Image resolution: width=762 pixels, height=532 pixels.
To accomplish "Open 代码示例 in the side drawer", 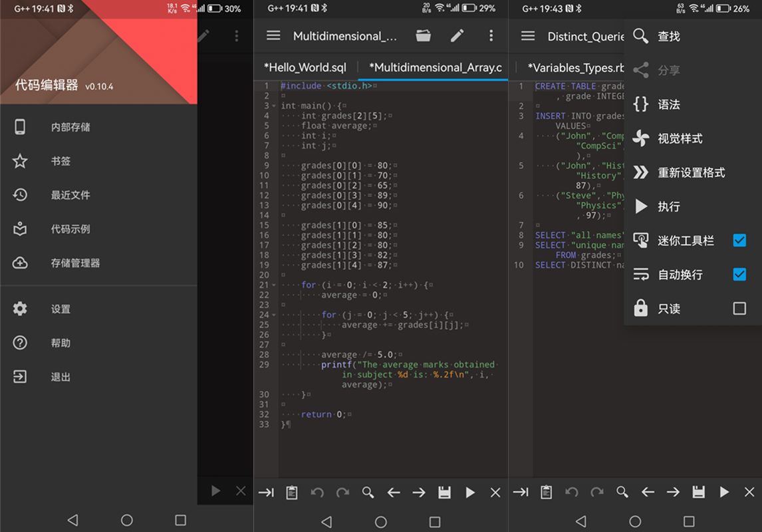I will [x=70, y=229].
